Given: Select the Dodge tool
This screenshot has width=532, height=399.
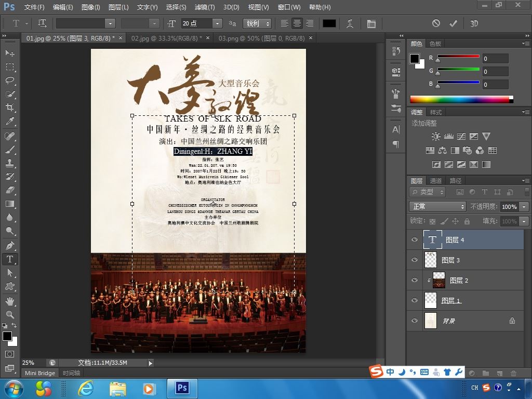Looking at the screenshot, I should tap(10, 231).
